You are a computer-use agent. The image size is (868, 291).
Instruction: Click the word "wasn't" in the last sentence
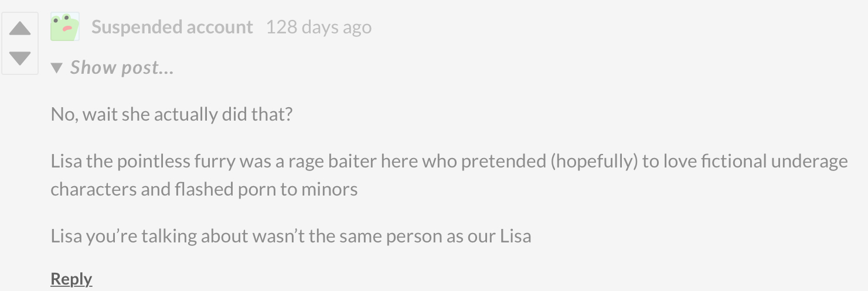pos(277,236)
